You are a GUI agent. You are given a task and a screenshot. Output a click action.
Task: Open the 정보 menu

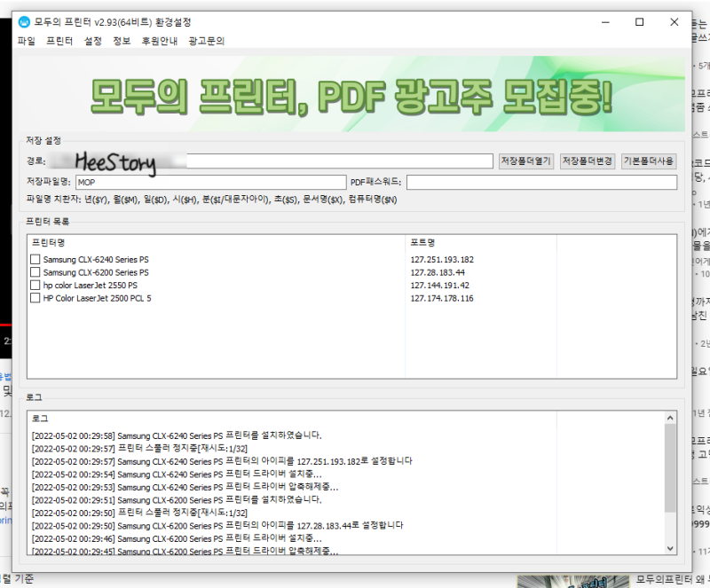point(122,41)
